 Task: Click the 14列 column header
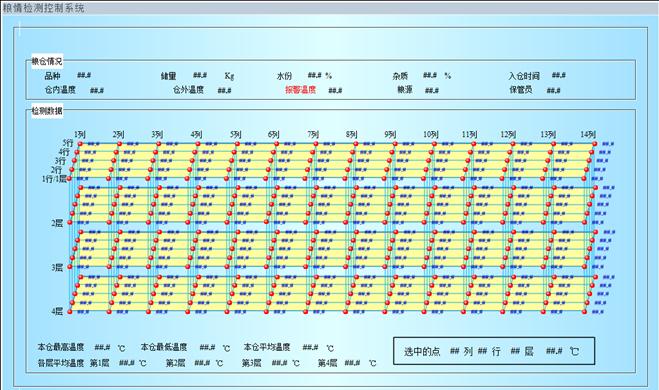tap(588, 134)
